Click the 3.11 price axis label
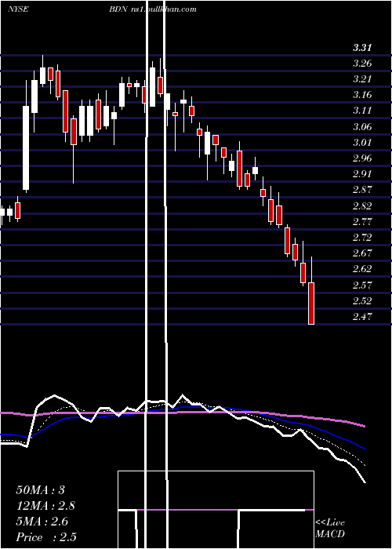 point(362,111)
